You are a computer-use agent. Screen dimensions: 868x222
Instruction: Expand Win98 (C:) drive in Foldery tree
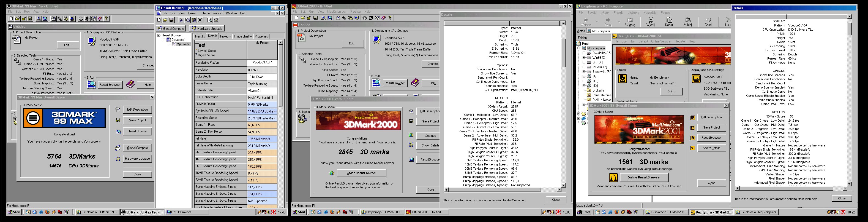point(584,58)
